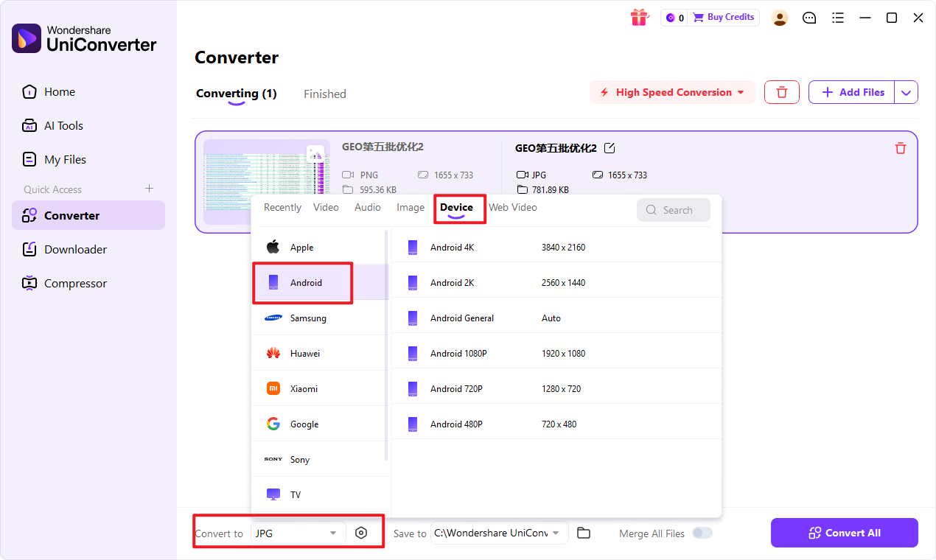The width and height of the screenshot is (936, 560).
Task: Select the Sony device category
Action: point(321,460)
